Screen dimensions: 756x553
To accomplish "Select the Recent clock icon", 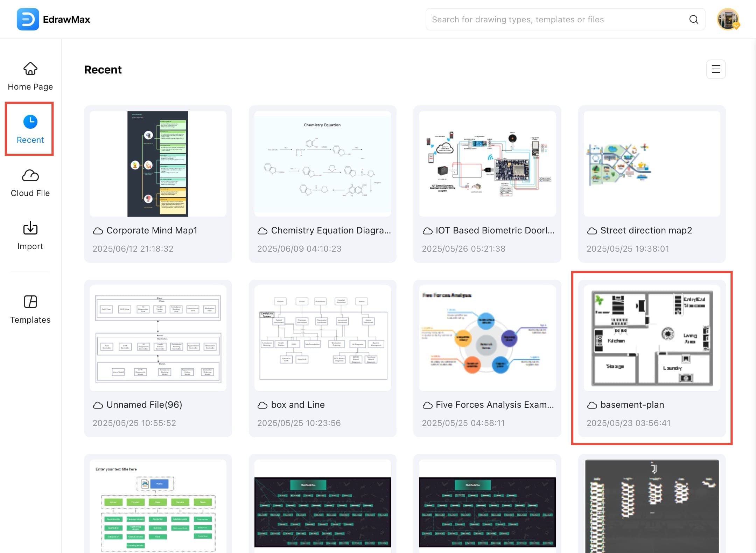I will 30,121.
